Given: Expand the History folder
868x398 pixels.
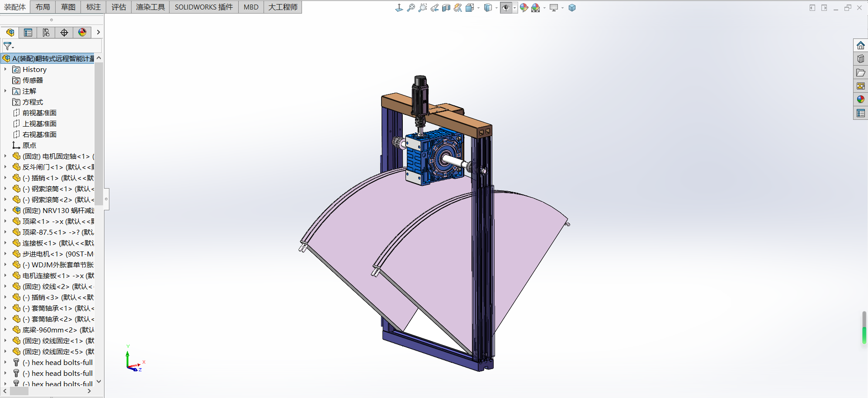Looking at the screenshot, I should tap(5, 69).
